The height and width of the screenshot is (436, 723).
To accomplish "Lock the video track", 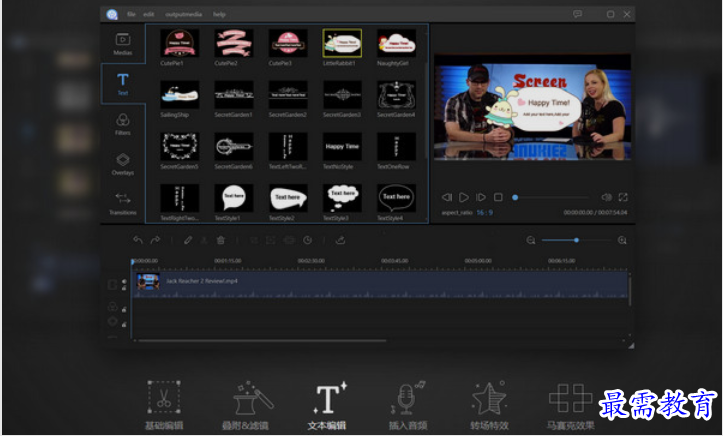I will pos(124,288).
